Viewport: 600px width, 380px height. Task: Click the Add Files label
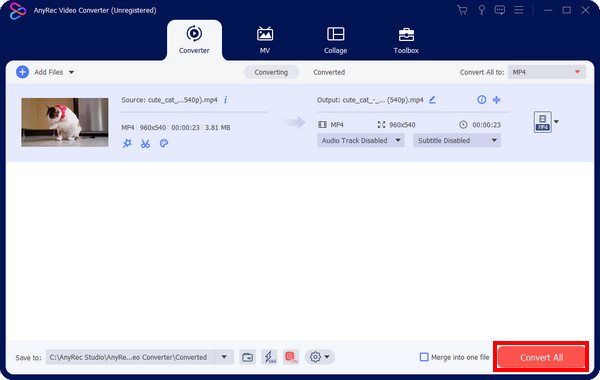pos(49,72)
